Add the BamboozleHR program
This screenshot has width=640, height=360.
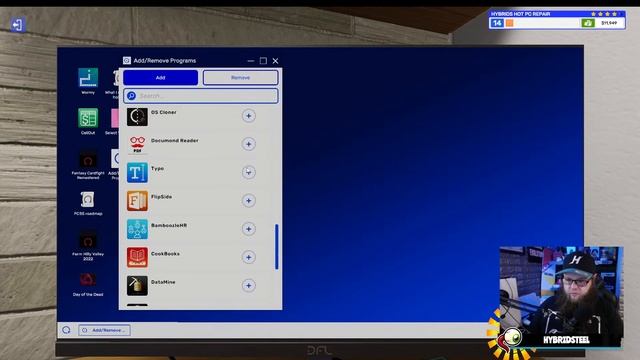[x=249, y=229]
